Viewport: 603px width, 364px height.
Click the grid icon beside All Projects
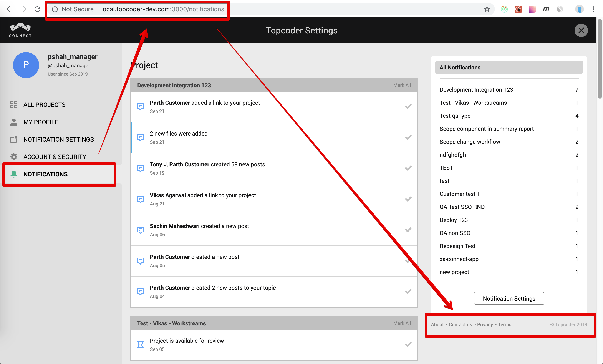tap(14, 105)
